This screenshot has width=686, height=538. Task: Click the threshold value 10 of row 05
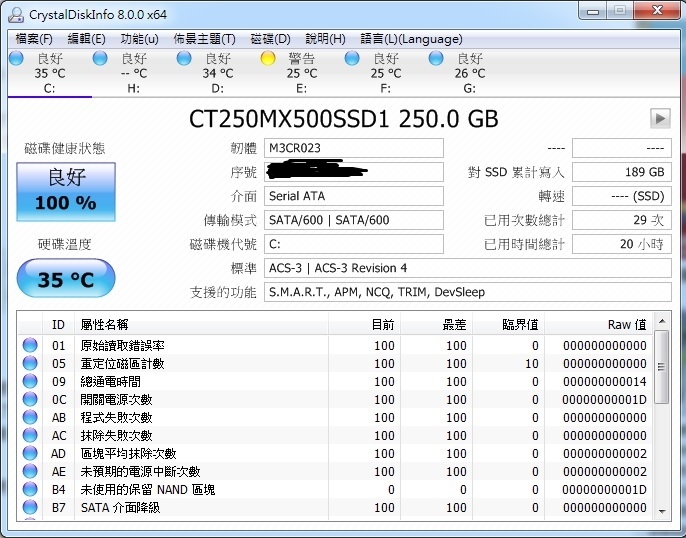point(532,363)
